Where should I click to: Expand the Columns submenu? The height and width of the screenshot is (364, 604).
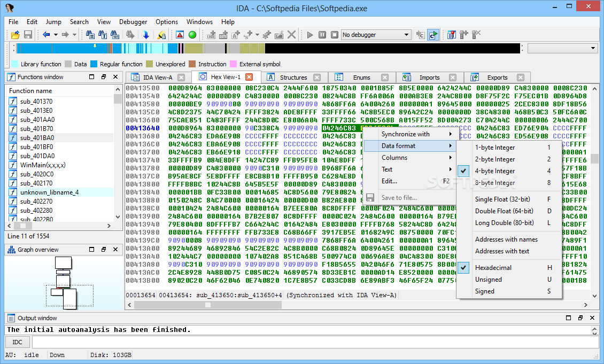point(411,158)
